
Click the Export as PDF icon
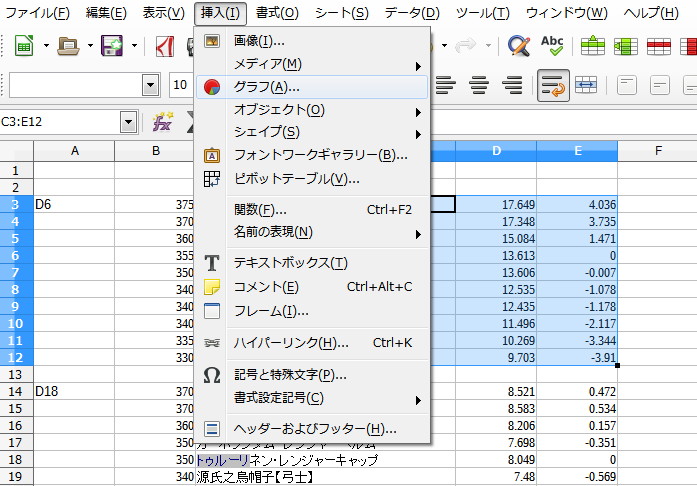click(x=164, y=46)
